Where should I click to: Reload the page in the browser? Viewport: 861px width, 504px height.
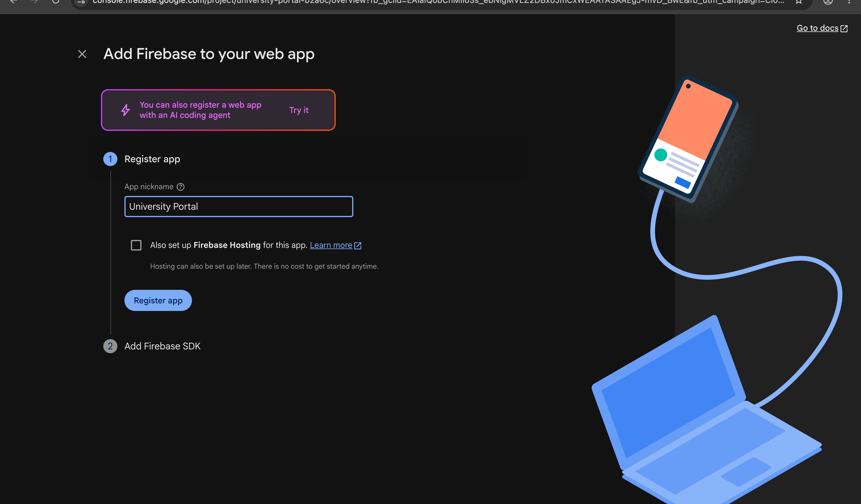56,2
